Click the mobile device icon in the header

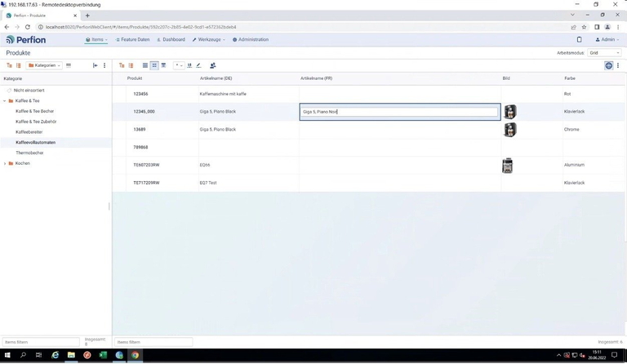tap(579, 39)
